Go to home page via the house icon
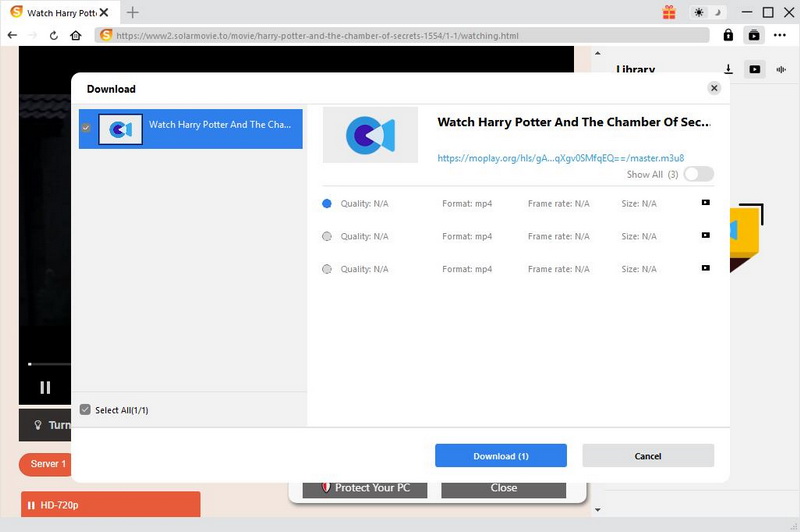Screen dimensions: 800x532 coord(76,35)
